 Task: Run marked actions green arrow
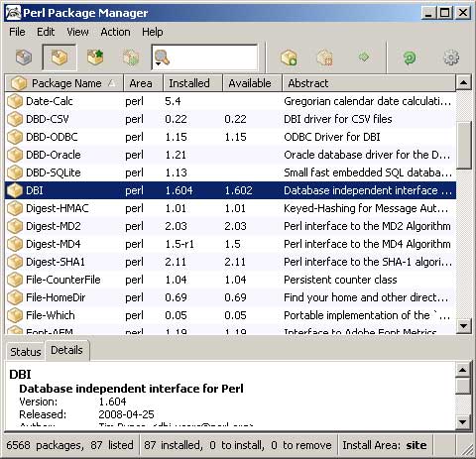point(364,57)
